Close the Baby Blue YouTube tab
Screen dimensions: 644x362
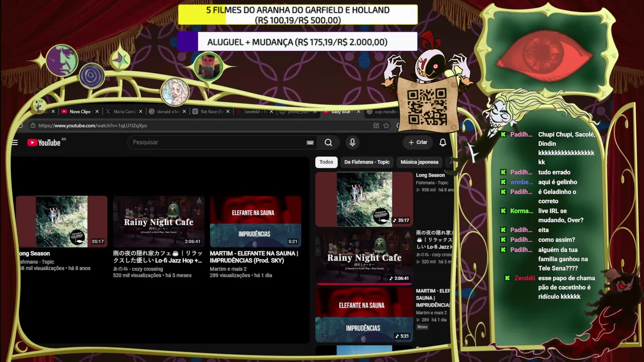coord(358,112)
